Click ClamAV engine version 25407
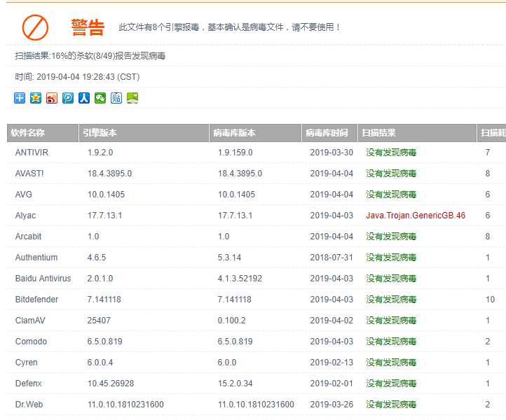The image size is (506, 420). (x=99, y=321)
